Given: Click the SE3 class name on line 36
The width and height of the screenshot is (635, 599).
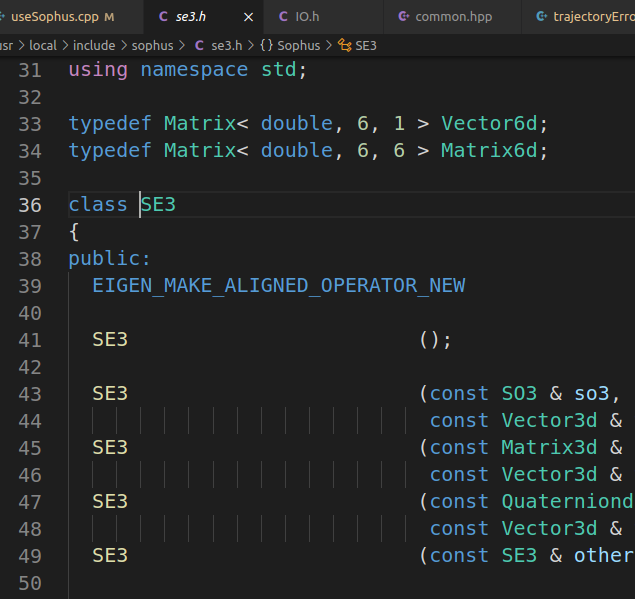Looking at the screenshot, I should point(158,204).
